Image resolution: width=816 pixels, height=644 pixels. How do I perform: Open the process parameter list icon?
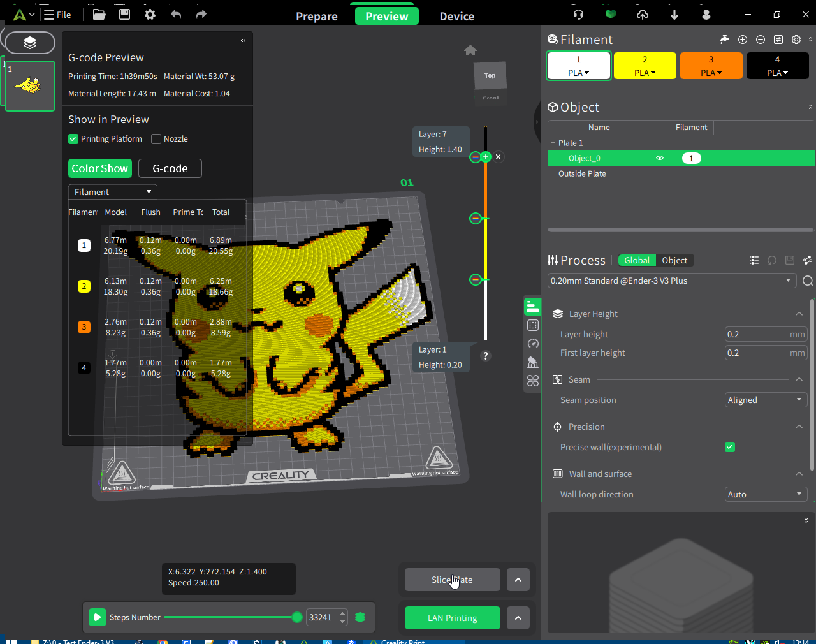(754, 260)
